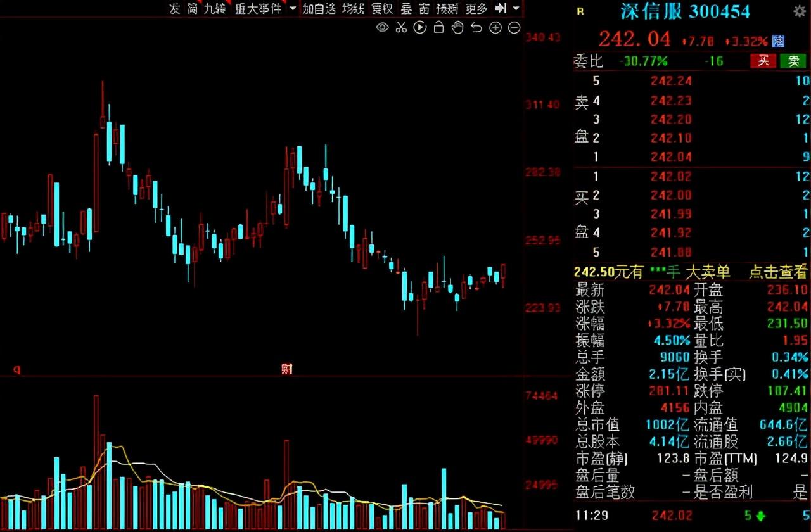This screenshot has height=532, width=811.
Task: Select 九转 indicator in toolbar
Action: [214, 8]
